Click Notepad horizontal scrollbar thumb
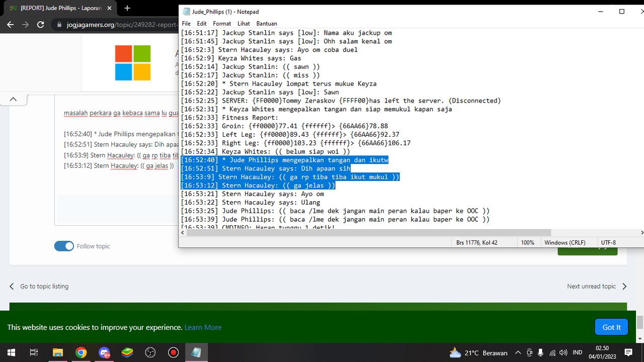 [369, 232]
